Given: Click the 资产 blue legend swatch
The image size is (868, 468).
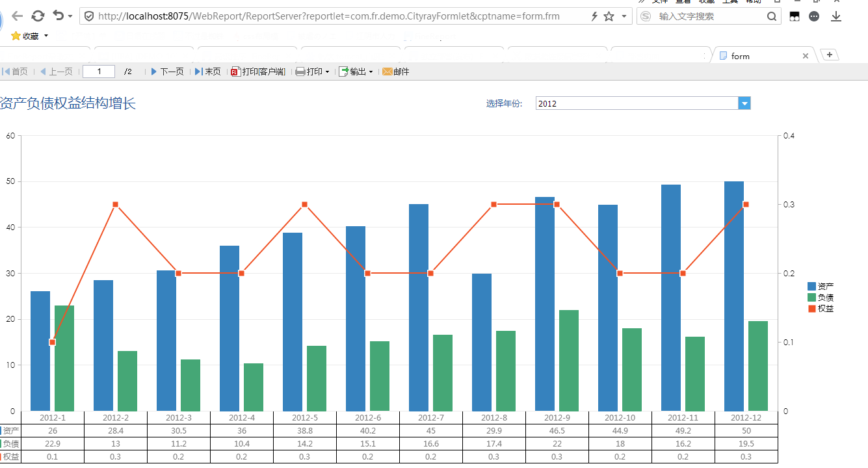Looking at the screenshot, I should [811, 287].
